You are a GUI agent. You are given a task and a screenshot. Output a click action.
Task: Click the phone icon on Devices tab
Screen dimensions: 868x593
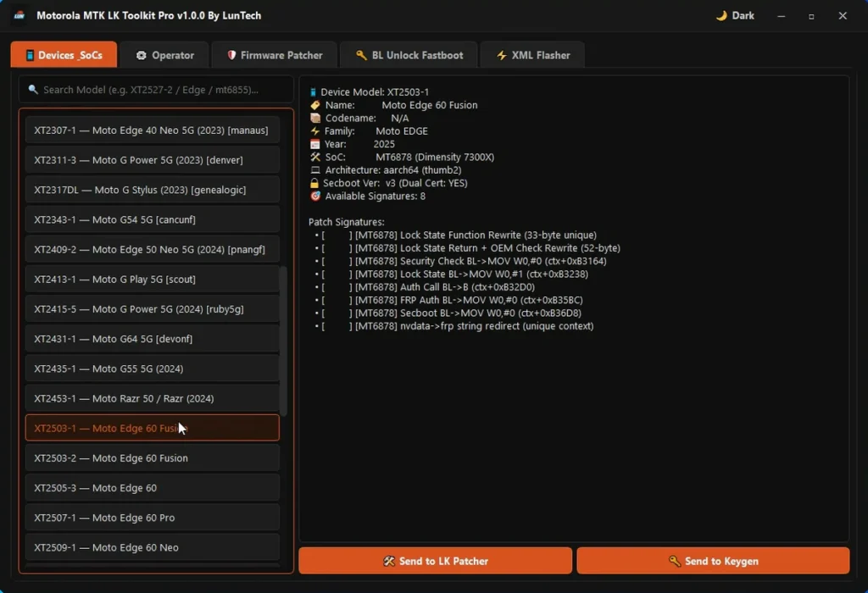30,55
